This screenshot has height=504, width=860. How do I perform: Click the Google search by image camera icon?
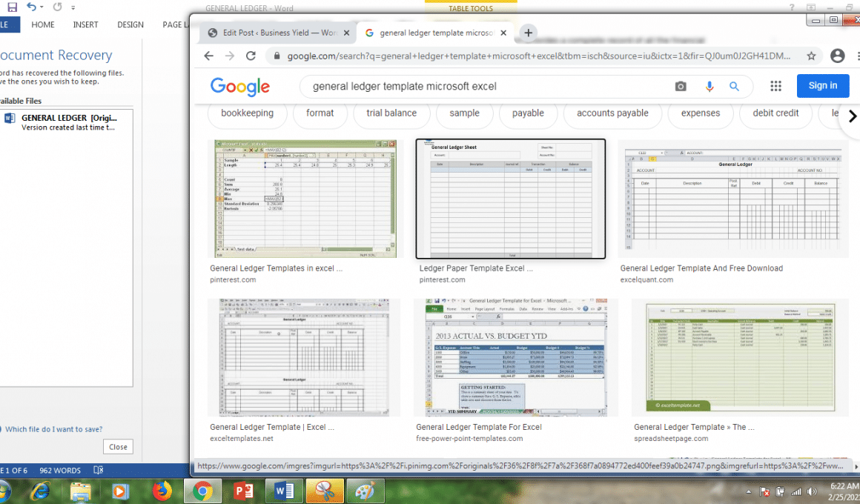[681, 87]
